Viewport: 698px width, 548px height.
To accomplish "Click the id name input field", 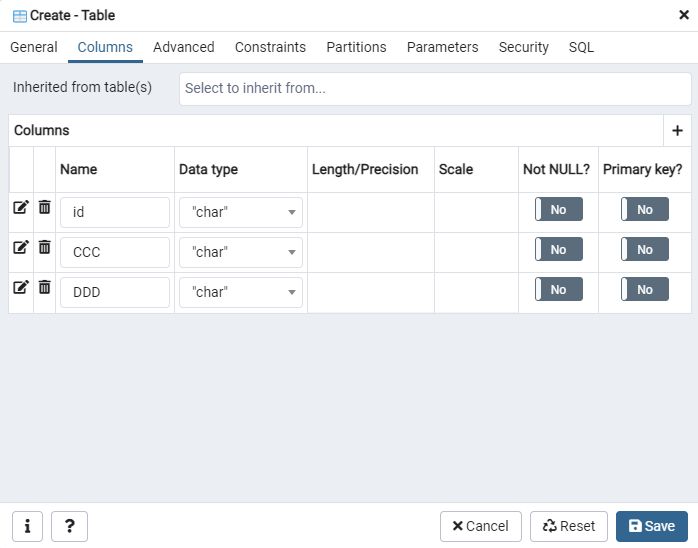I will [x=115, y=212].
